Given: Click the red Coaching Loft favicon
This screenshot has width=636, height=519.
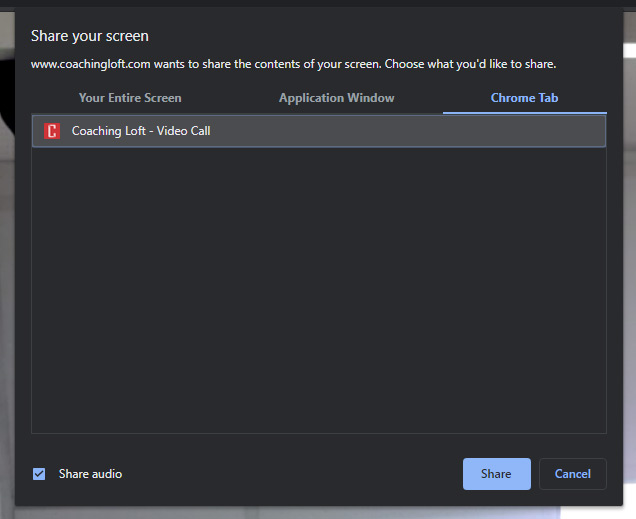Looking at the screenshot, I should click(52, 131).
